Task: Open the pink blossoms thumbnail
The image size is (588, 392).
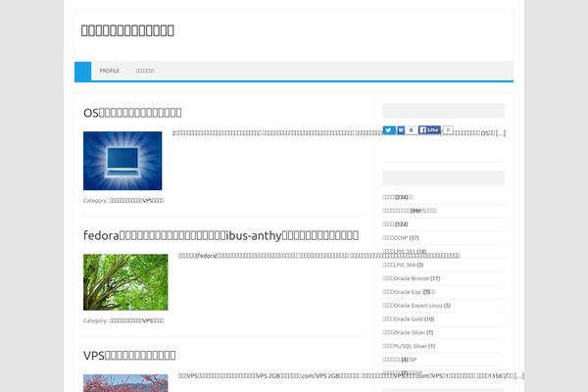Action: (x=125, y=383)
